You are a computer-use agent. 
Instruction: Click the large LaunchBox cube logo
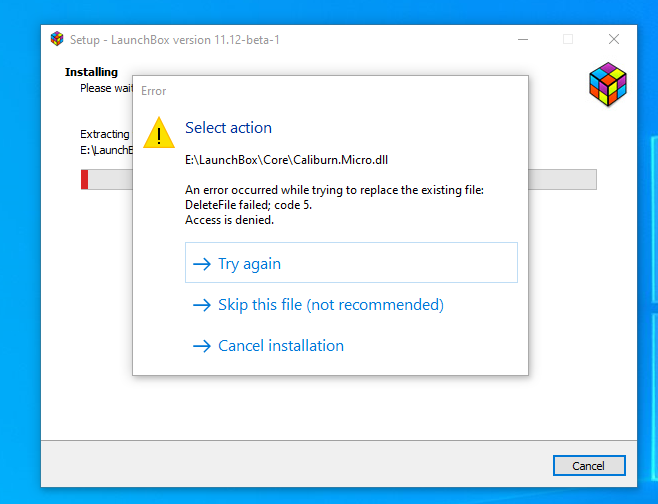(x=608, y=84)
